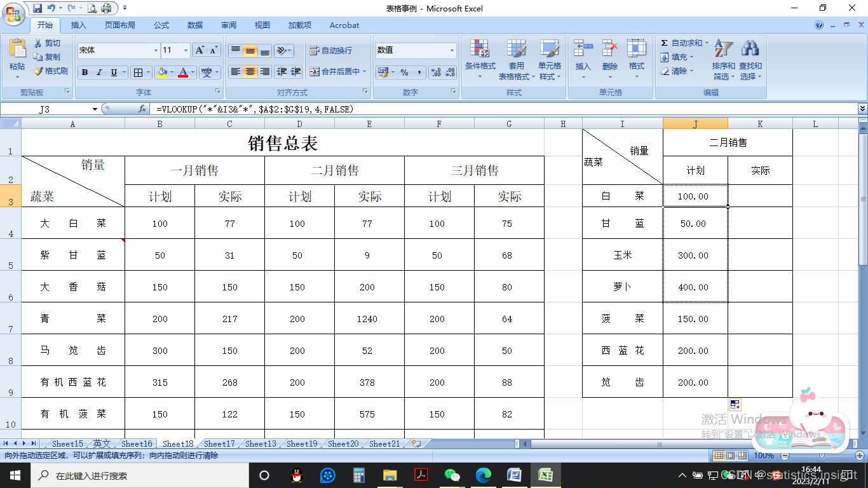Viewport: 868px width, 488px height.
Task: Switch to the 插入 ribbon tab
Action: [79, 25]
